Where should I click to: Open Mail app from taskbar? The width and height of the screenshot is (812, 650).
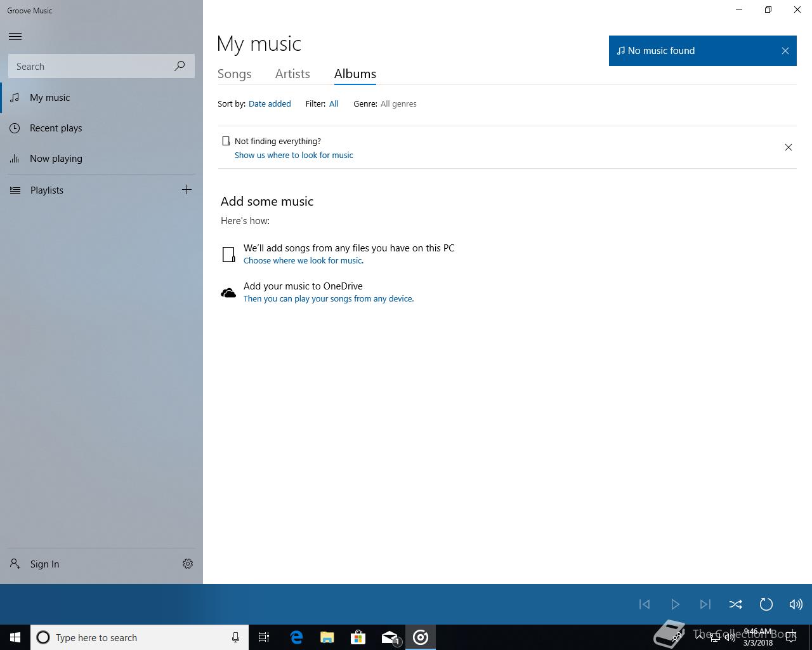(x=390, y=637)
